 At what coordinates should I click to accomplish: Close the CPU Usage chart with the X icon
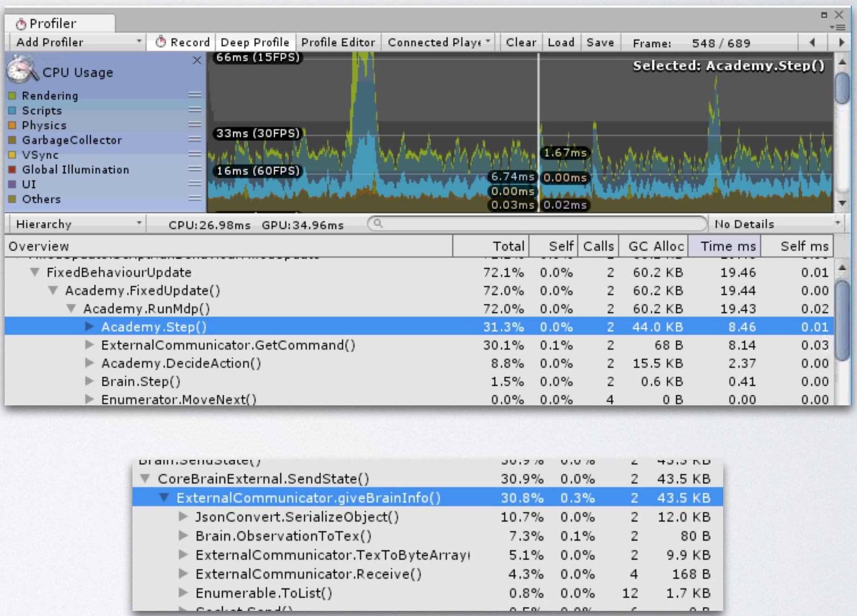[198, 61]
